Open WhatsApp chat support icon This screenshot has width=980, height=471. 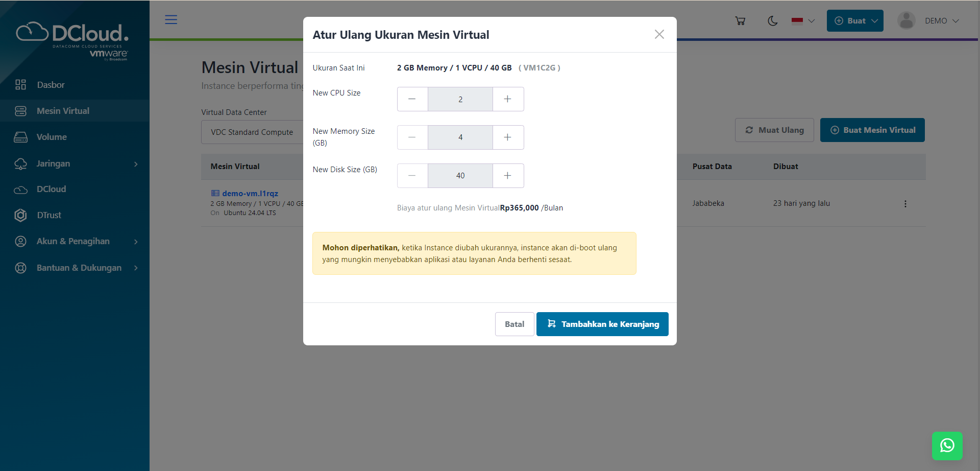click(947, 445)
